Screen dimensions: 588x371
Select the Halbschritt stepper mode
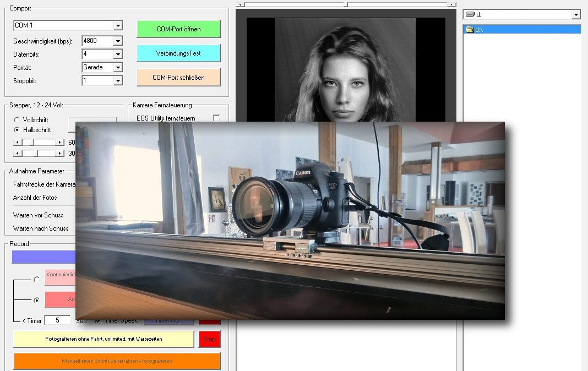pos(17,130)
